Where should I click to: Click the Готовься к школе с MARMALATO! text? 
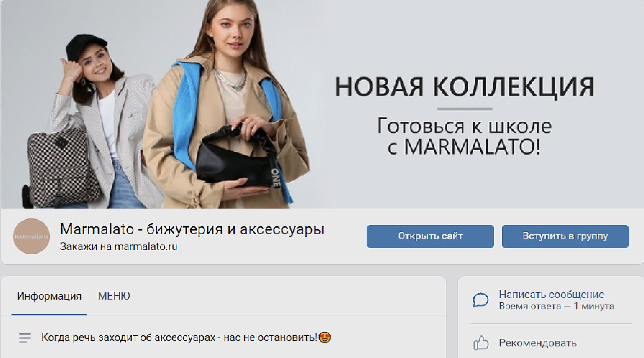click(x=464, y=136)
